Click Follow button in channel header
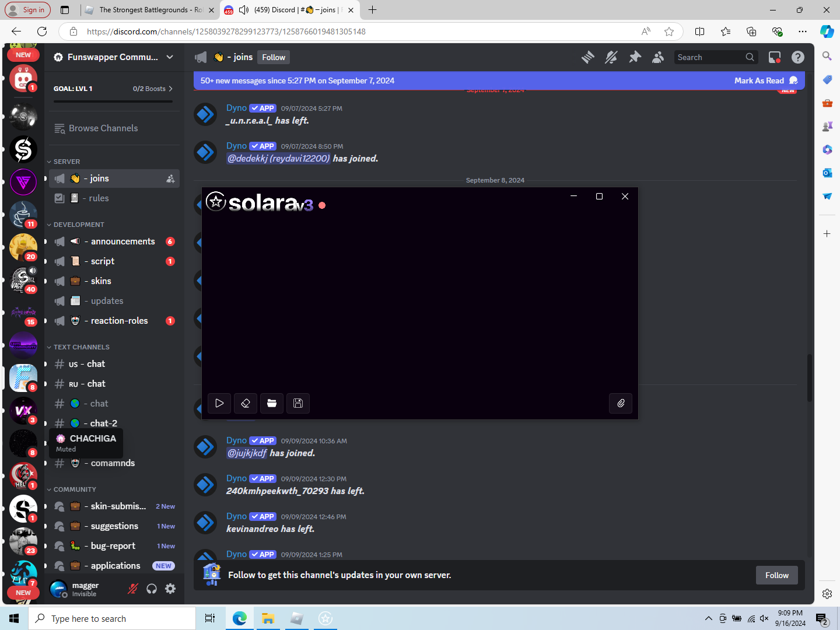This screenshot has height=630, width=840. [274, 57]
